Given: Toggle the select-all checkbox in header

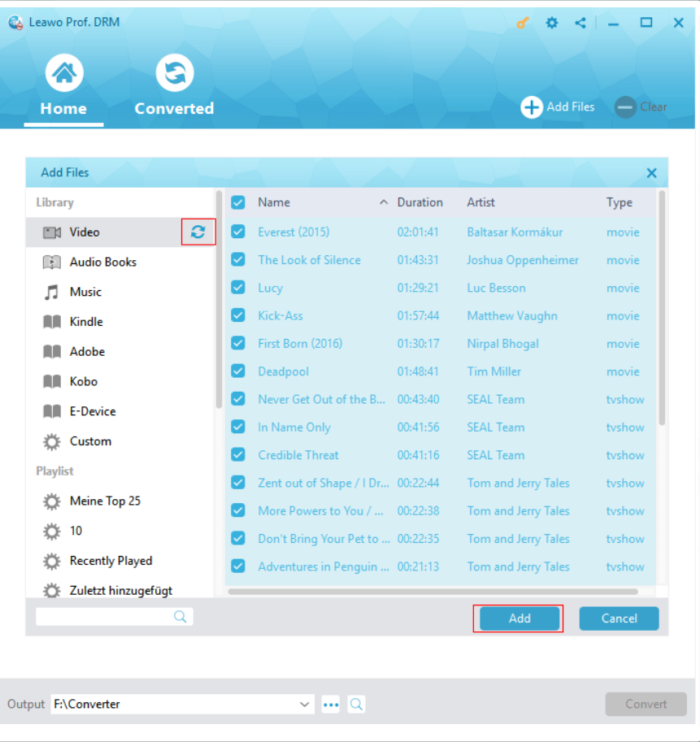Looking at the screenshot, I should point(238,202).
